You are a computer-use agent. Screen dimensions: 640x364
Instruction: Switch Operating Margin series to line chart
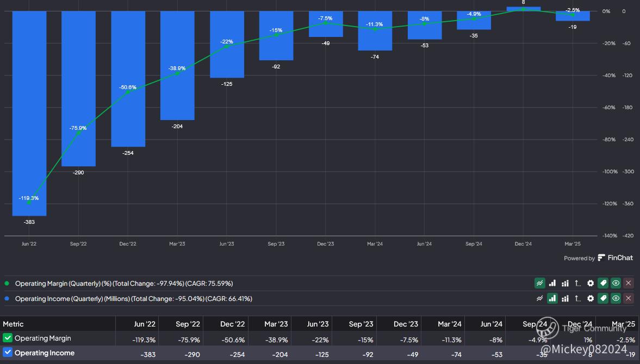click(539, 283)
